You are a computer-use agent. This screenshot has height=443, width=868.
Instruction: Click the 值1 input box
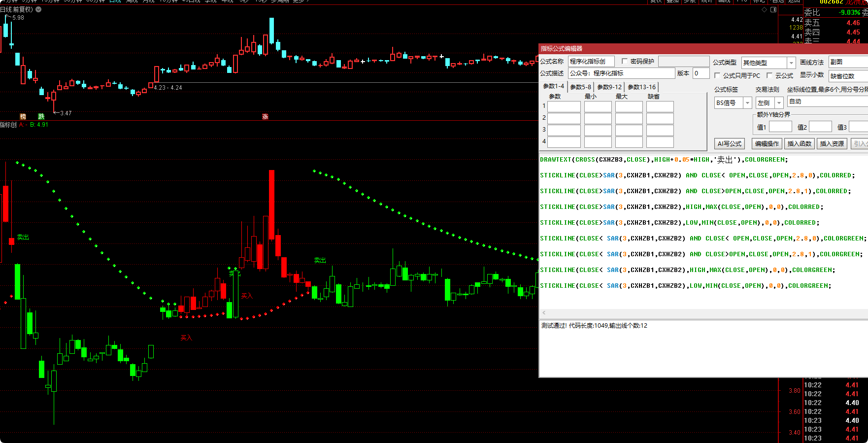tap(780, 127)
